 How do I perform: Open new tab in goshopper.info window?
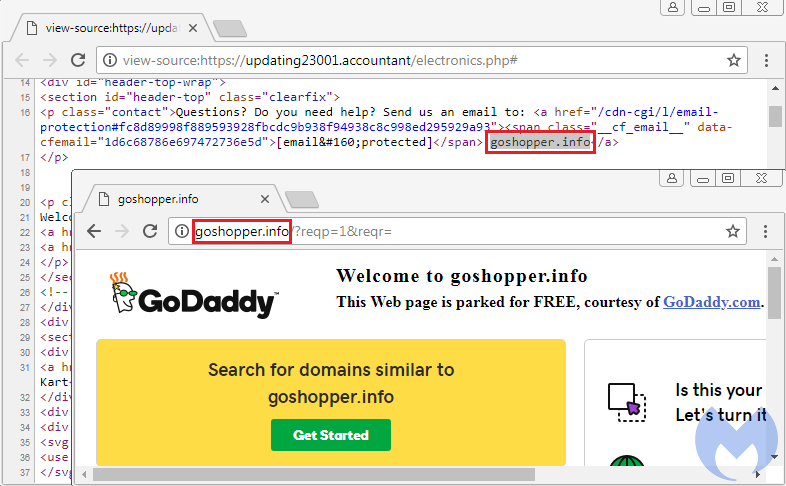(x=301, y=199)
